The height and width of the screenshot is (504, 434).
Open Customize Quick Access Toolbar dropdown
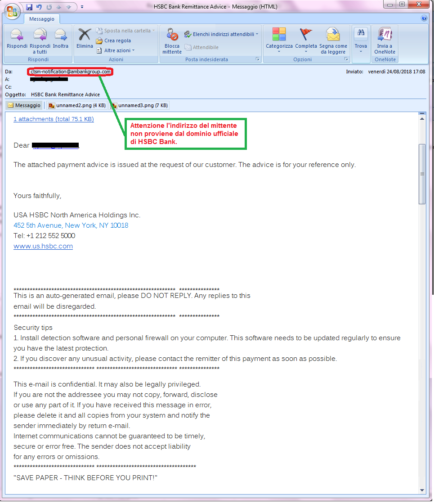tap(82, 7)
